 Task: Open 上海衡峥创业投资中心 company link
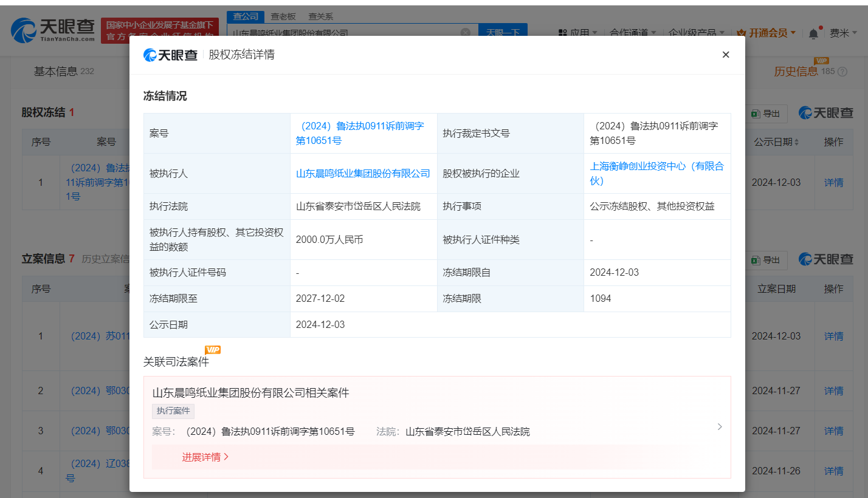pyautogui.click(x=656, y=173)
